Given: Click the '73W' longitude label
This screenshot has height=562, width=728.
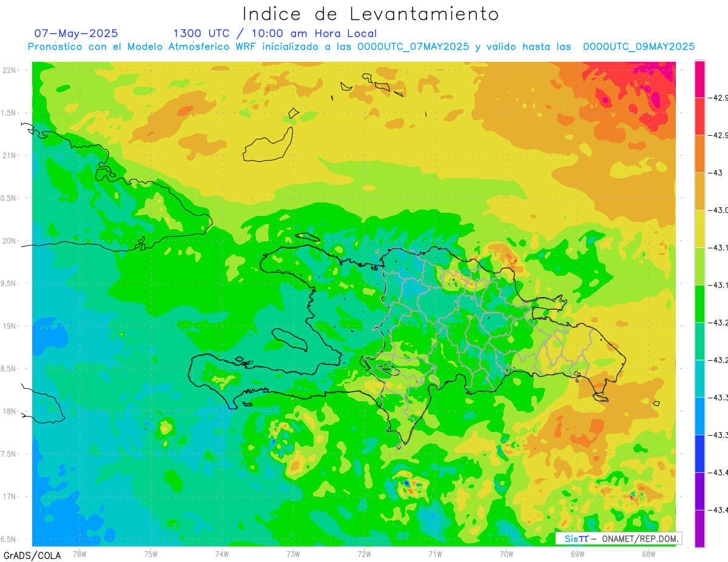Looking at the screenshot, I should click(x=293, y=554).
